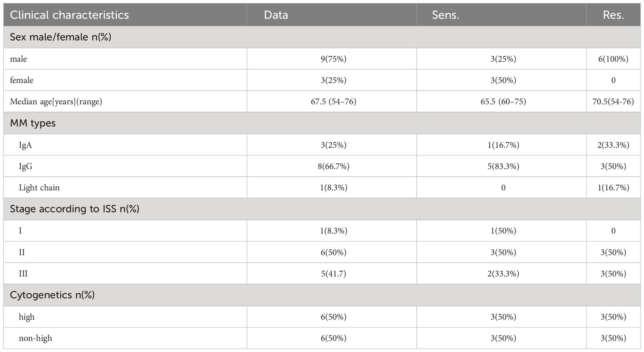Click the Clinical characteristics column header
Viewport: 644px width, 352px height.
point(69,15)
